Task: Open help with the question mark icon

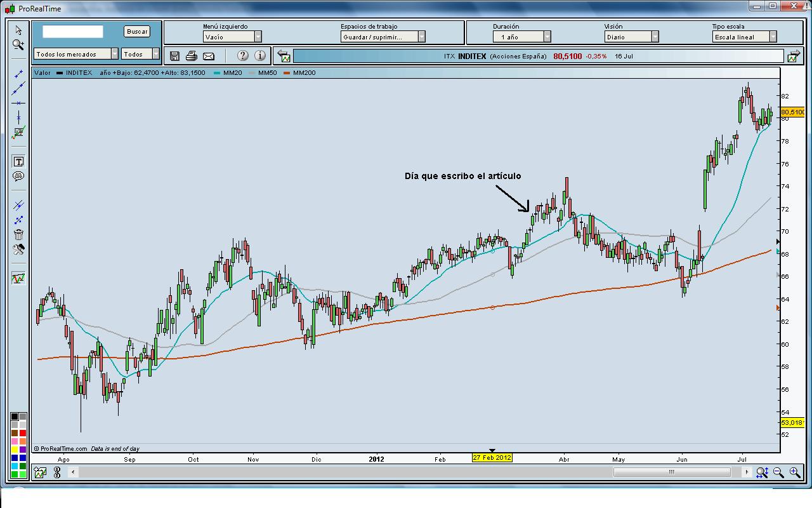Action: coord(242,56)
